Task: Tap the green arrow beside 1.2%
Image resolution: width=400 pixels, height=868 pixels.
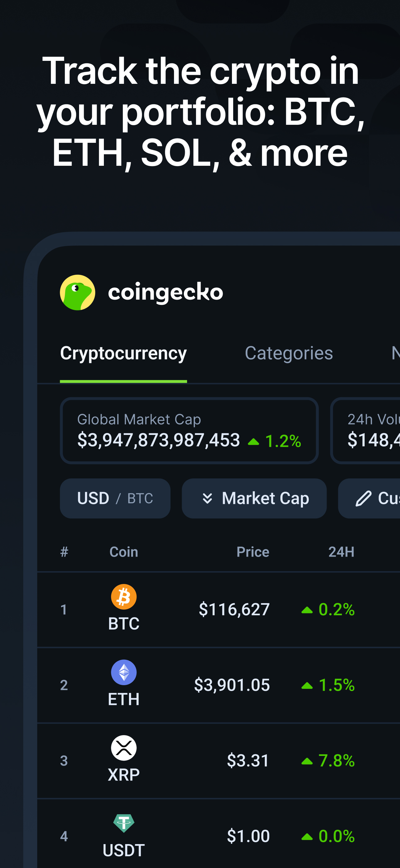Action: click(x=253, y=441)
